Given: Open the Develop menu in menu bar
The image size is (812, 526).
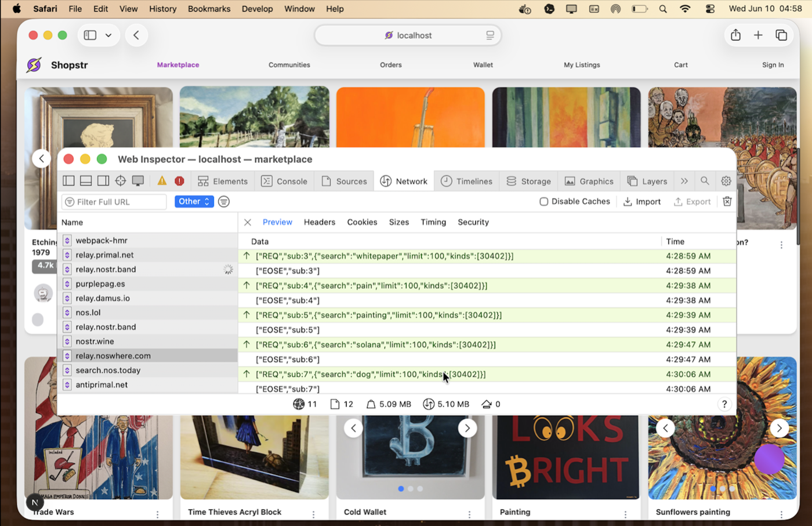Looking at the screenshot, I should (x=257, y=9).
